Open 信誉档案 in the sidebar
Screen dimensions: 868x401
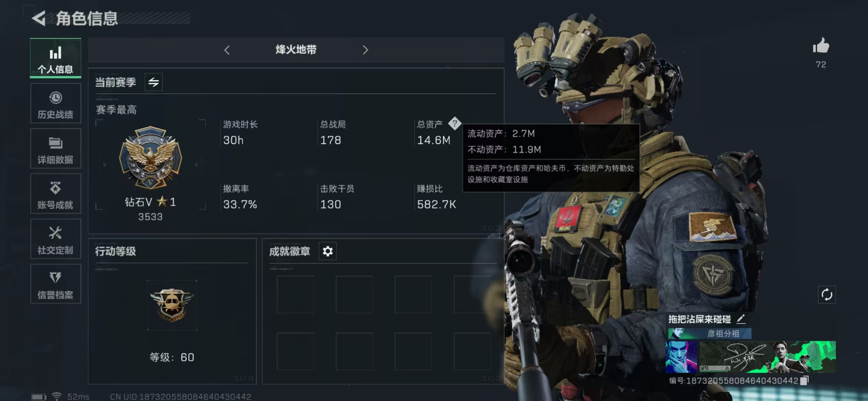pos(56,284)
